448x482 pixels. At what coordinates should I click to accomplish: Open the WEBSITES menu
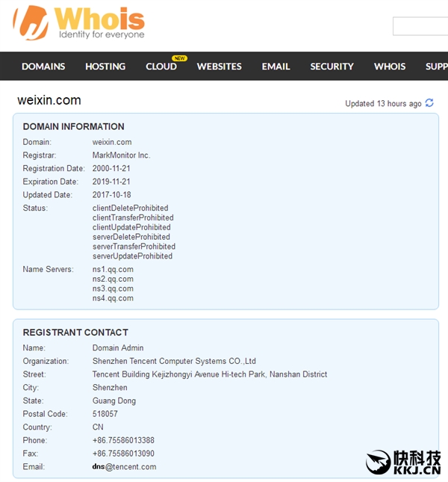pos(220,67)
